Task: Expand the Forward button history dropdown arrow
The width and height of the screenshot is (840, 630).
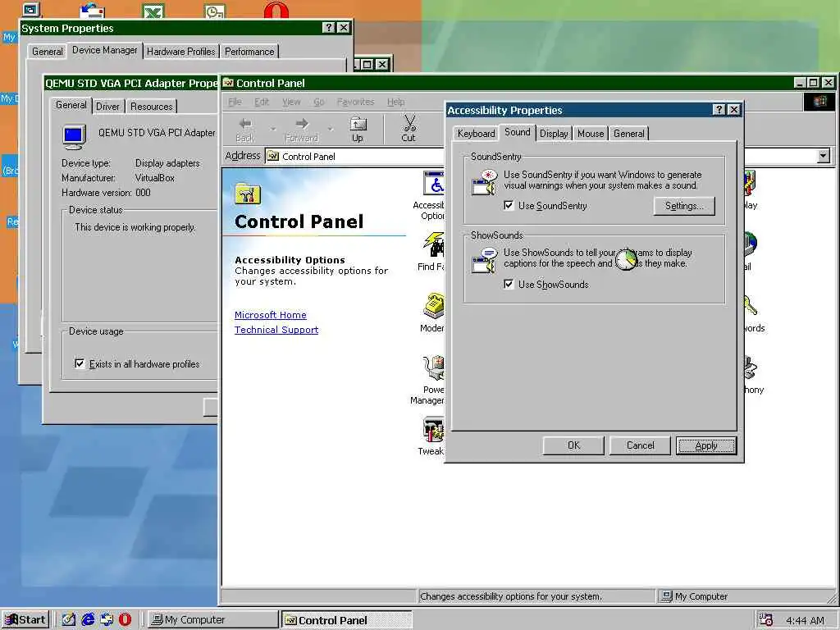Action: pos(330,129)
